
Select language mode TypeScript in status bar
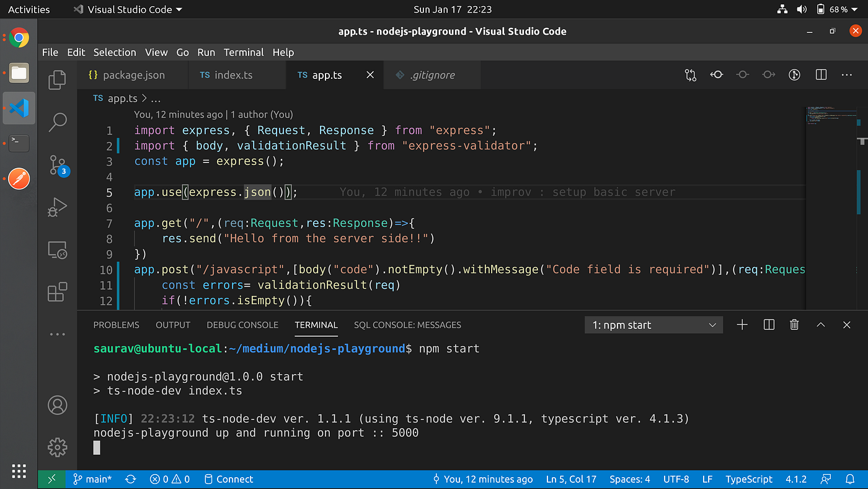point(749,479)
